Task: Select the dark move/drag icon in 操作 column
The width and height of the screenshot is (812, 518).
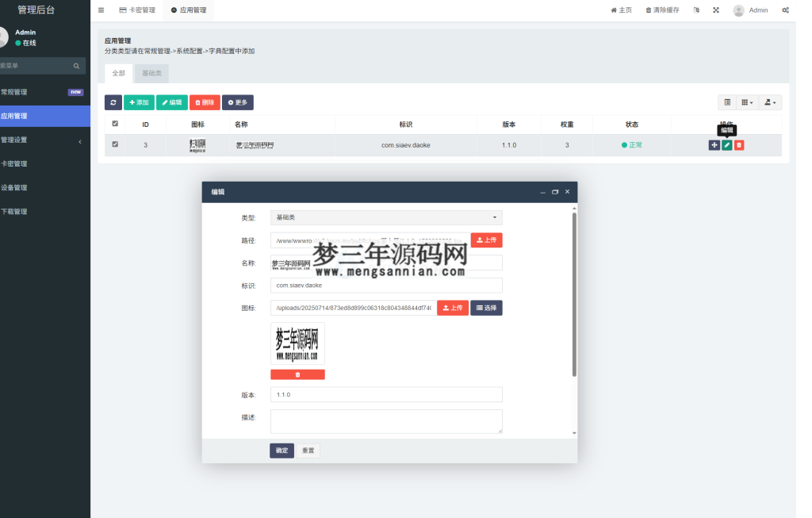Action: point(714,145)
